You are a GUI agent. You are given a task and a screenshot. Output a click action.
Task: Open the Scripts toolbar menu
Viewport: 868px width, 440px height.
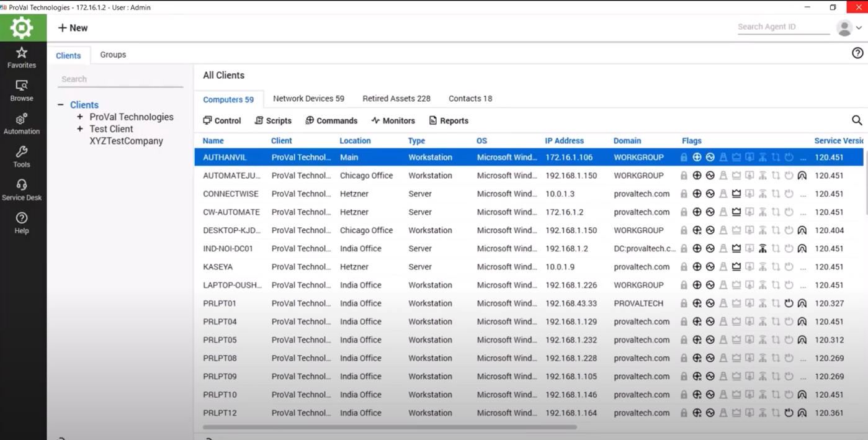pyautogui.click(x=273, y=120)
